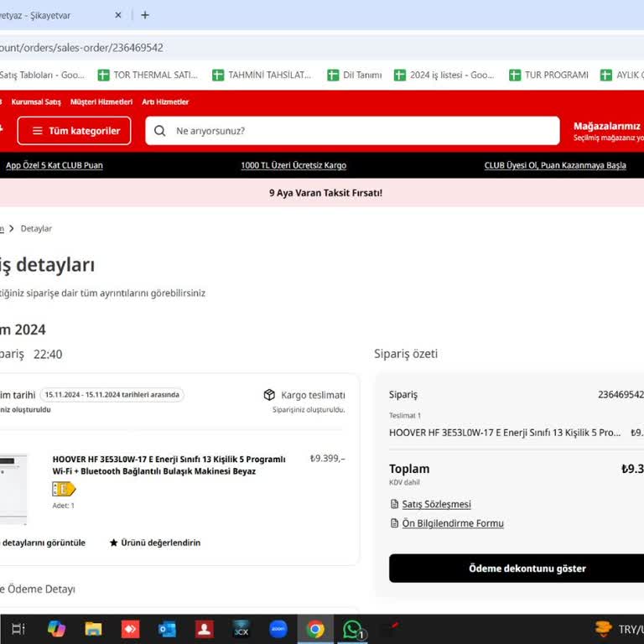Open Outlook from taskbar

(168, 629)
